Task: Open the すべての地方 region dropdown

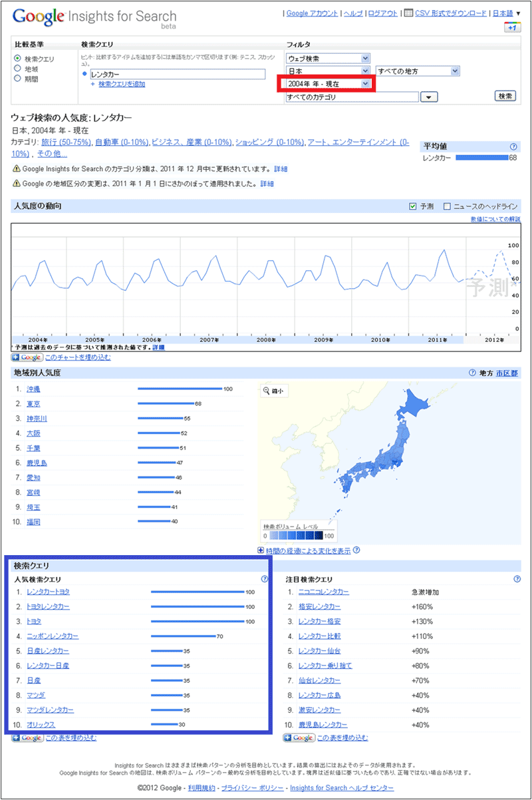Action: click(x=418, y=71)
